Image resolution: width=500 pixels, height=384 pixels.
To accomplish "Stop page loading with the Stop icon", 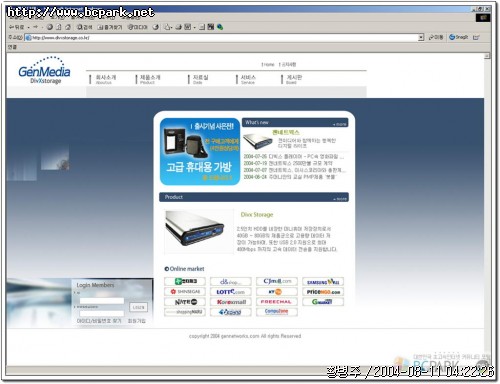I will click(x=50, y=27).
